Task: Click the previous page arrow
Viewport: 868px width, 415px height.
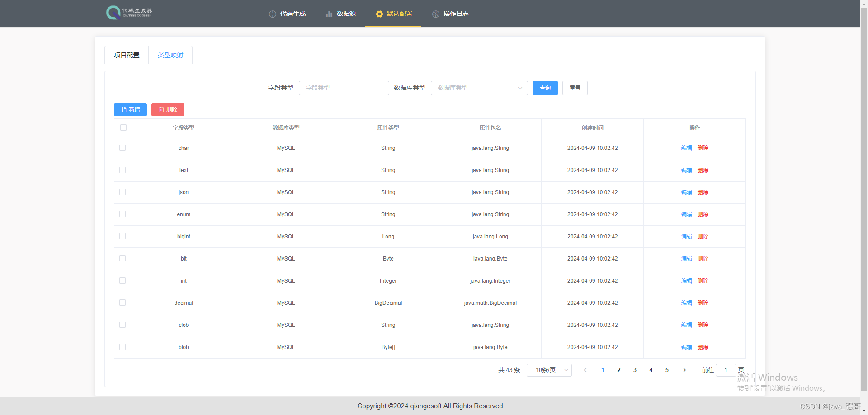Action: [x=585, y=370]
